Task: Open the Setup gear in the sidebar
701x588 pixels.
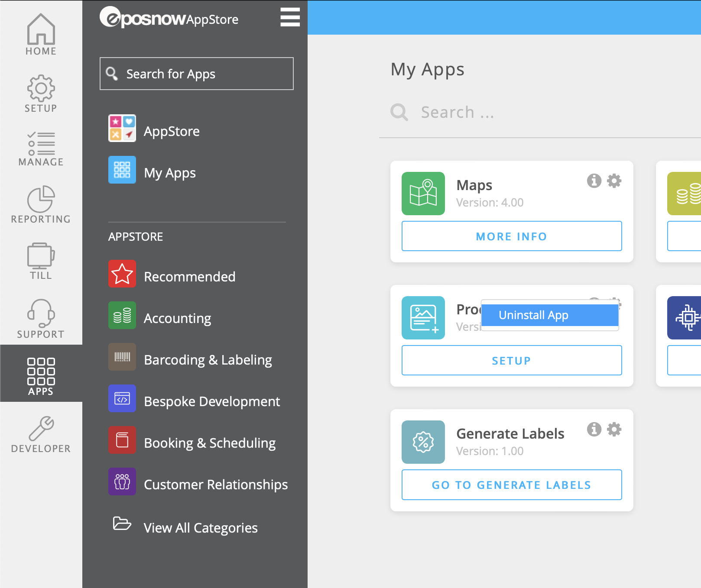Action: [41, 93]
